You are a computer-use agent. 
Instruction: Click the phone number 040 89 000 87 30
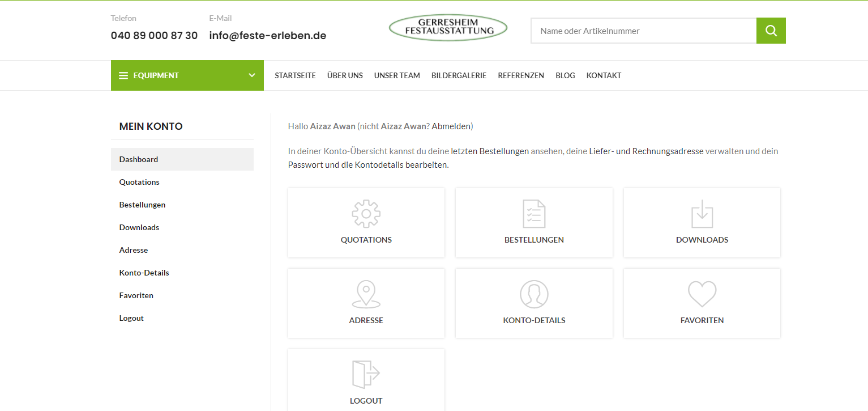coord(154,35)
